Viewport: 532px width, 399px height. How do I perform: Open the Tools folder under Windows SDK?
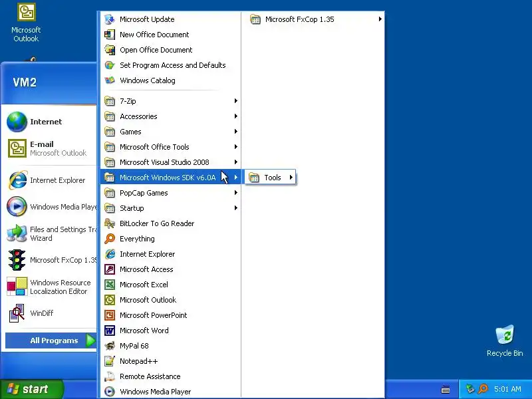[x=270, y=177]
